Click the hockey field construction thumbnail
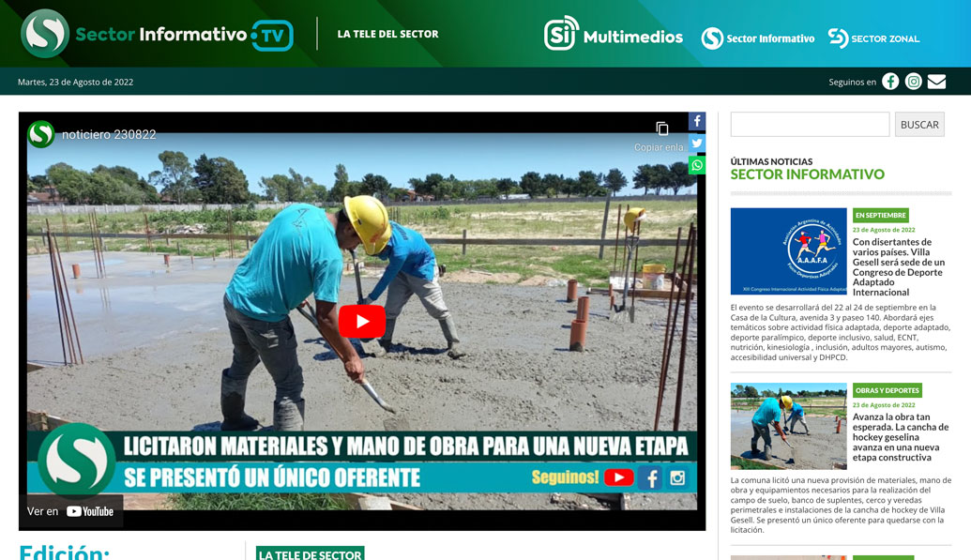This screenshot has height=560, width=971. coord(788,428)
